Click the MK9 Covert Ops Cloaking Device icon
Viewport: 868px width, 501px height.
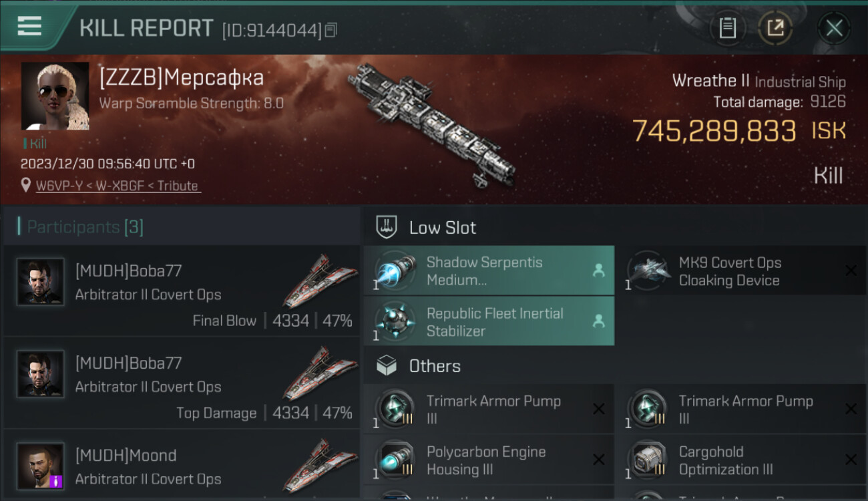[648, 271]
